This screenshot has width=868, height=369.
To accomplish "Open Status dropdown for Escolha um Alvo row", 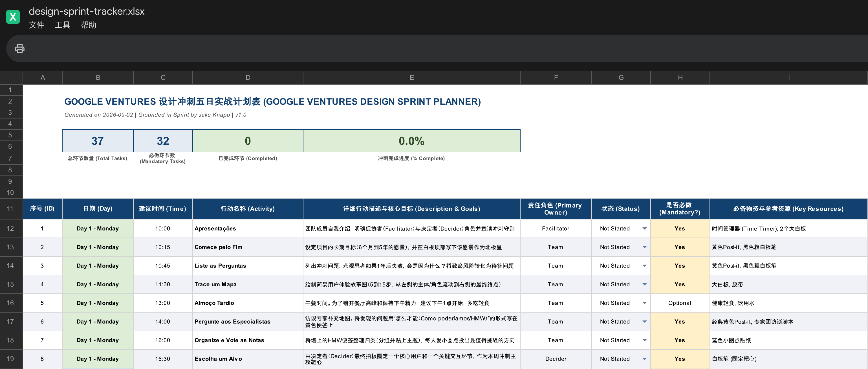I will click(644, 359).
